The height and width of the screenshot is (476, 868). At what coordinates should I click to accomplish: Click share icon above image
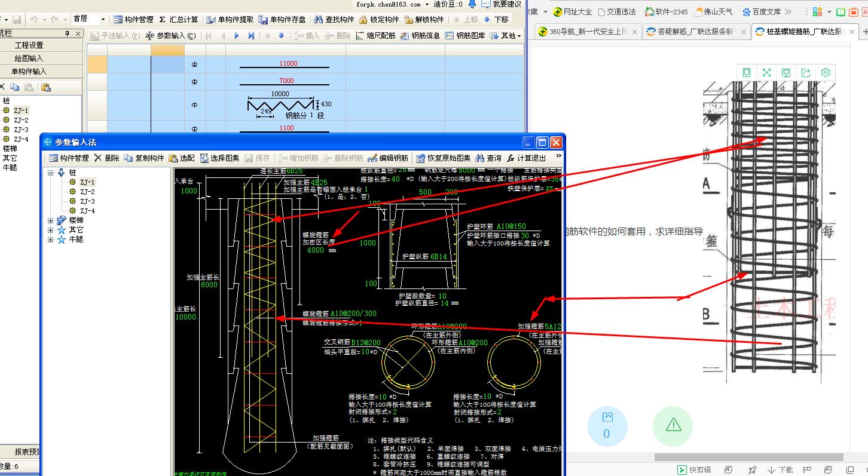coord(806,72)
